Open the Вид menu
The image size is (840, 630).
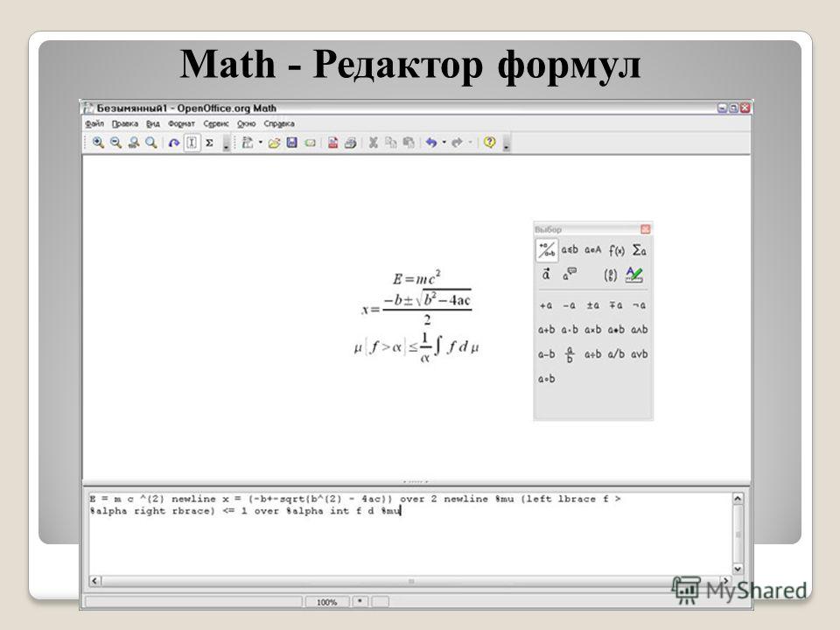pyautogui.click(x=152, y=123)
